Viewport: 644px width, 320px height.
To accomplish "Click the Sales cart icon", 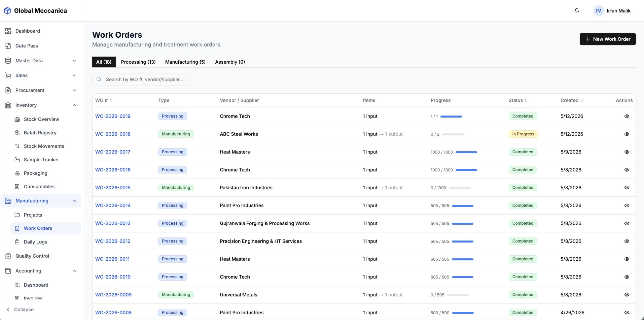I will pyautogui.click(x=8, y=75).
